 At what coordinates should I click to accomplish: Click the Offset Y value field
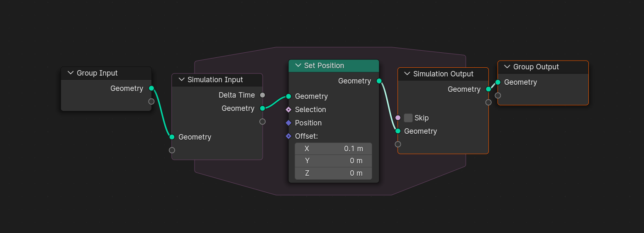333,161
